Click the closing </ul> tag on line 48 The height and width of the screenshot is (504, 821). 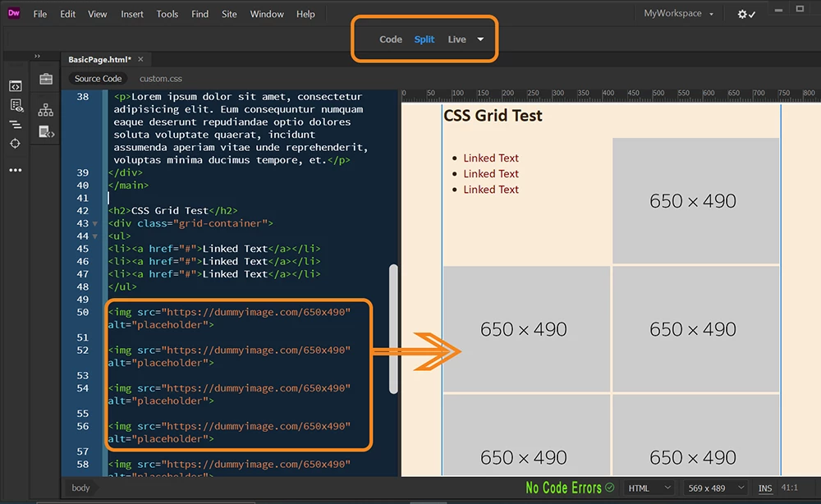(x=122, y=286)
